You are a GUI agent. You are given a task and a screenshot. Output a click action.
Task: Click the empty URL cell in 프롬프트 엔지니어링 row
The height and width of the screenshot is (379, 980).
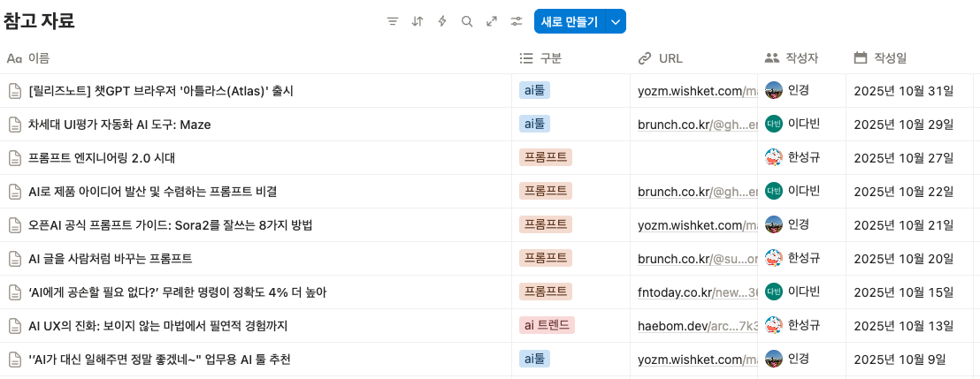694,158
